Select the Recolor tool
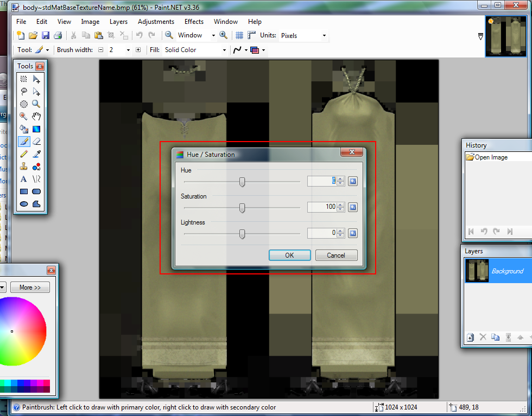This screenshot has height=416, width=532. click(36, 167)
